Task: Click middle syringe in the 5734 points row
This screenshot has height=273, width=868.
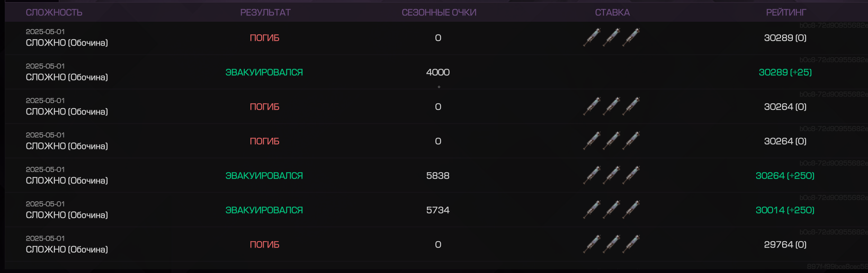Action: tap(612, 210)
